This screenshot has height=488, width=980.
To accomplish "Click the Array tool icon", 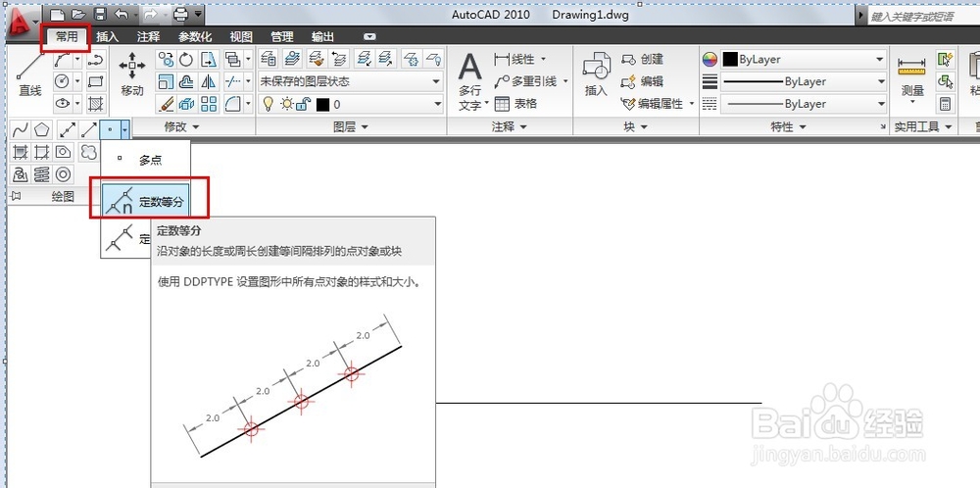I will pyautogui.click(x=208, y=104).
